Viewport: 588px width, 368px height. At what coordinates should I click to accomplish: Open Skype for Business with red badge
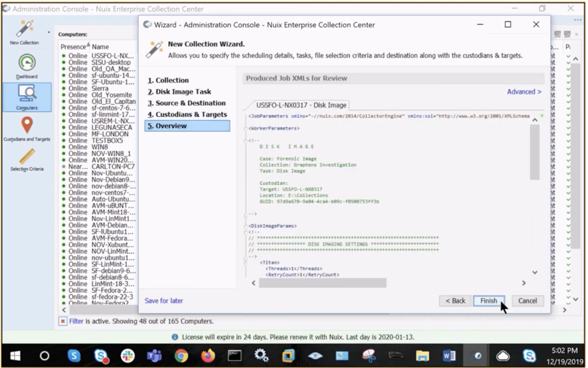(101, 355)
